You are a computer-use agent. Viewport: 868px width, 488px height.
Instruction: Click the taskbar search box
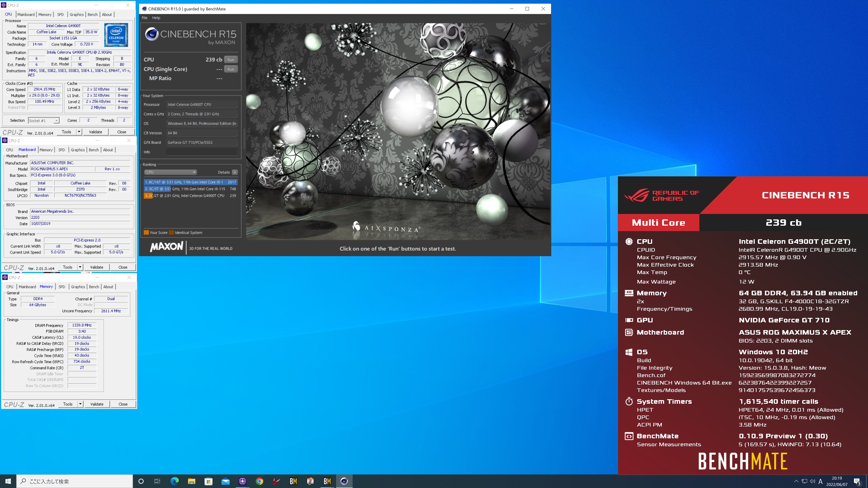click(x=75, y=481)
